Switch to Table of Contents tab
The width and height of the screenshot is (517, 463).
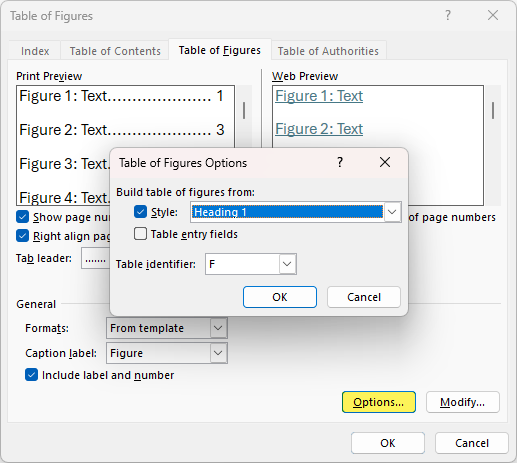115,51
